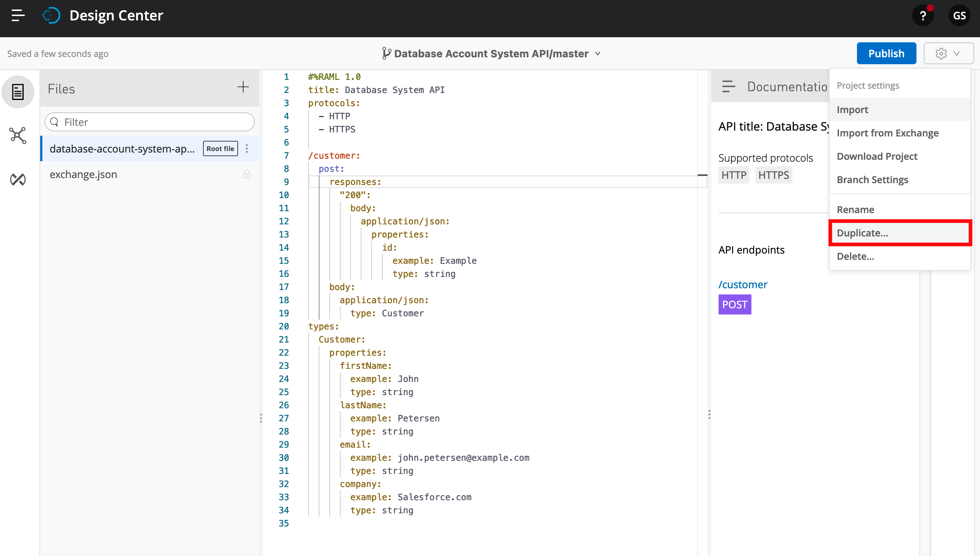This screenshot has width=980, height=556.
Task: Expand the Database Account System API/master branch dropdown
Action: (x=598, y=54)
